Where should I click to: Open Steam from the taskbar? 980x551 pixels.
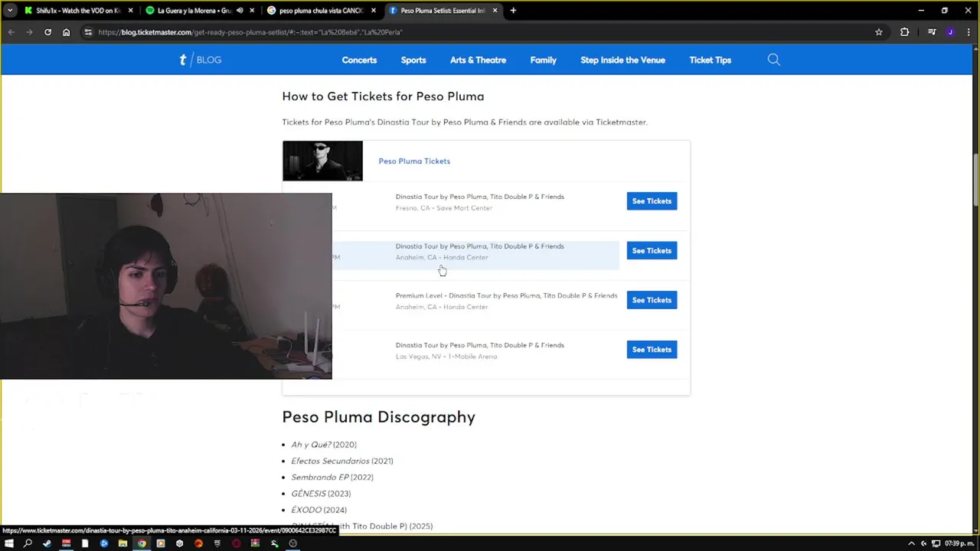tap(47, 543)
